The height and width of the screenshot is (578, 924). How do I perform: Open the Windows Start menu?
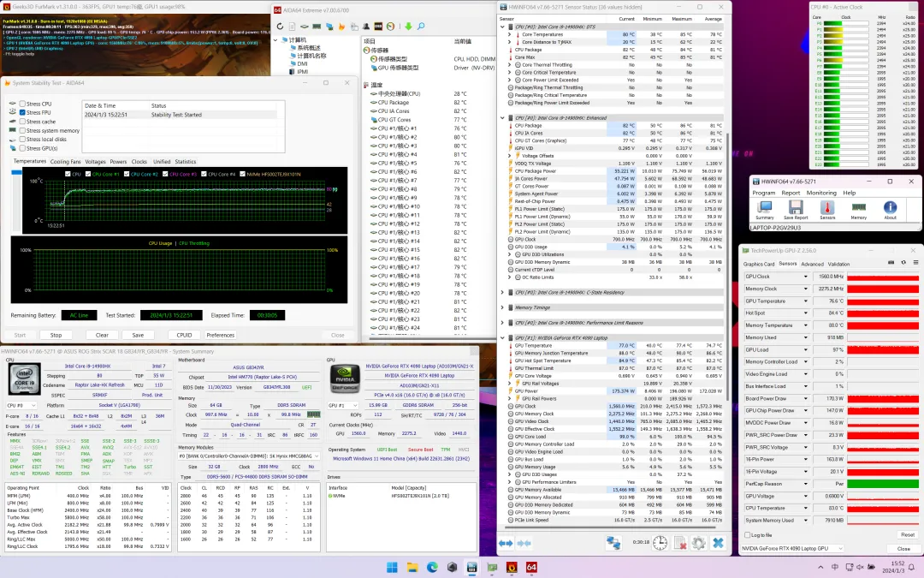click(x=392, y=568)
